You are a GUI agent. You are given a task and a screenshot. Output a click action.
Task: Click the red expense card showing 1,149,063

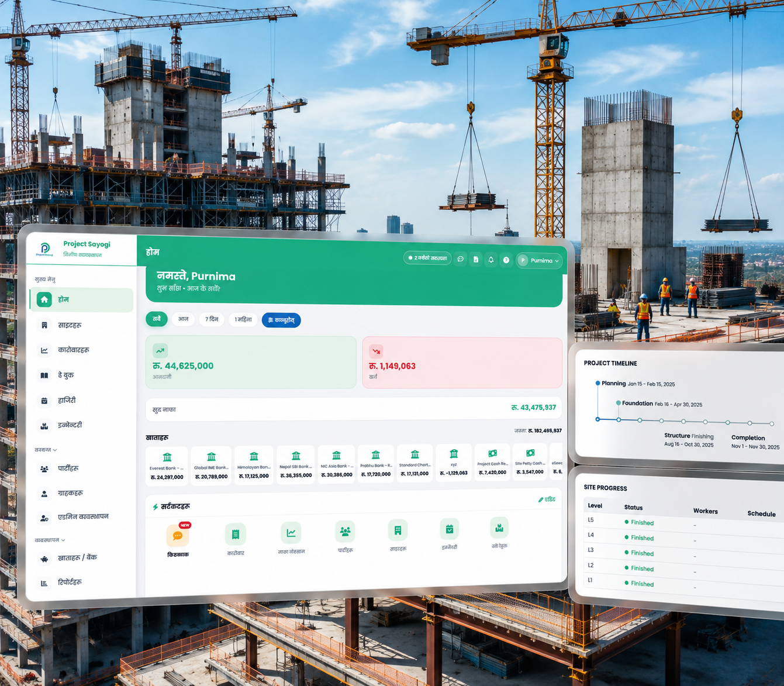tap(462, 363)
